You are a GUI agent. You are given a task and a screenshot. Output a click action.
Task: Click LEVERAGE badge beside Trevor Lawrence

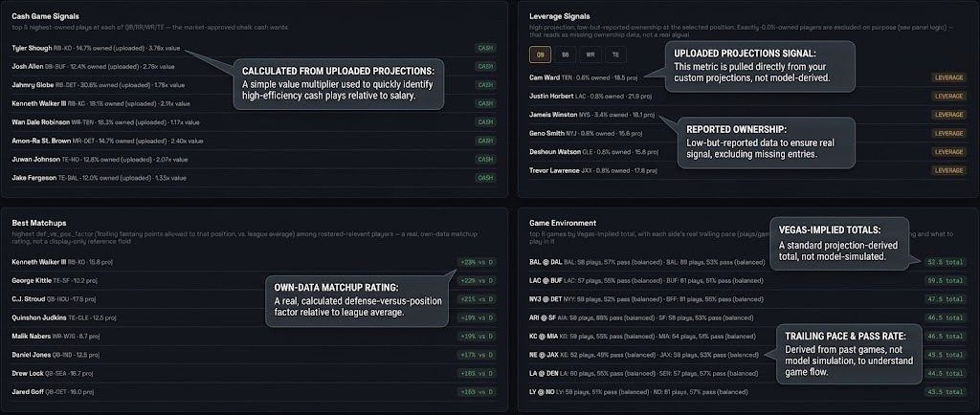point(948,170)
